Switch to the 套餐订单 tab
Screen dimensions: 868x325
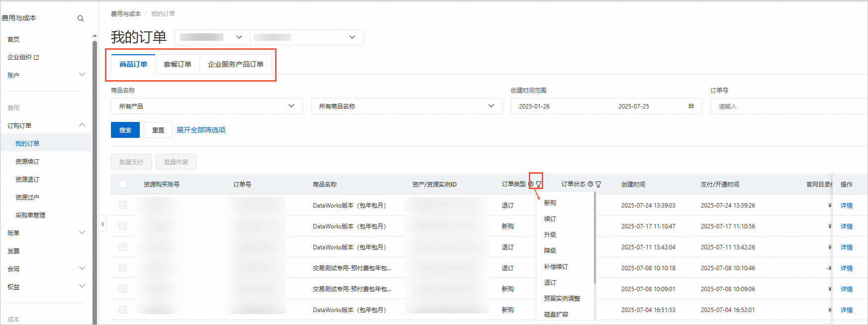(x=178, y=64)
